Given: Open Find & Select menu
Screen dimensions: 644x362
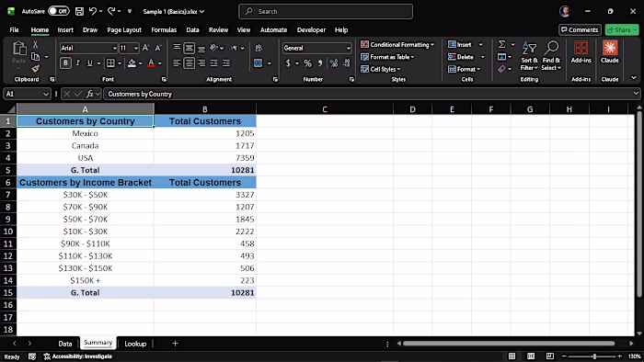Looking at the screenshot, I should tap(551, 55).
